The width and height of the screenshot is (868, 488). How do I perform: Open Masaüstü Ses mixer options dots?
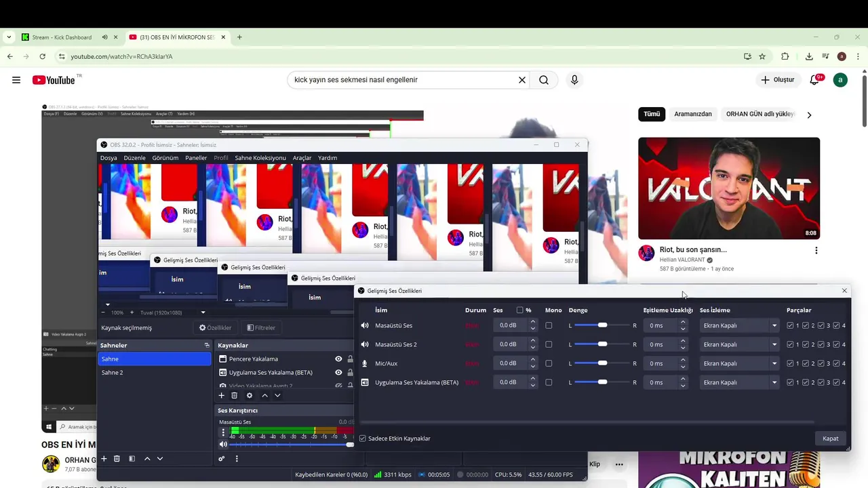pos(223,432)
